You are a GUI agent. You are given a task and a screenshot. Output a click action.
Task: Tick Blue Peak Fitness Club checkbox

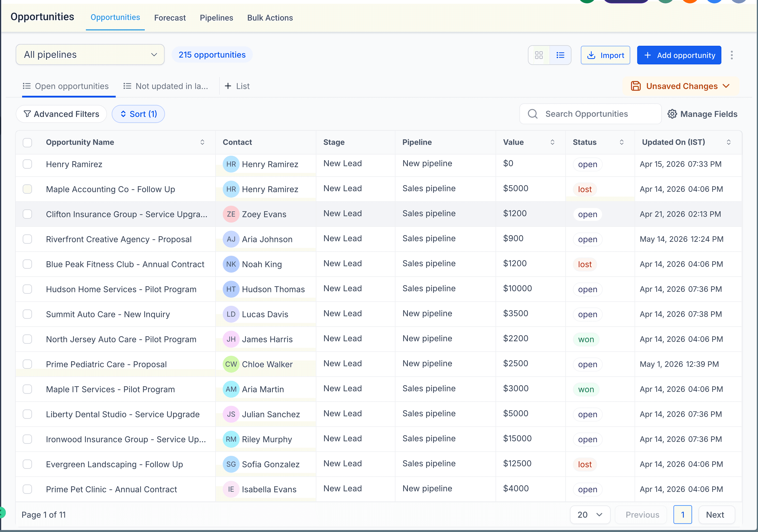tap(27, 264)
